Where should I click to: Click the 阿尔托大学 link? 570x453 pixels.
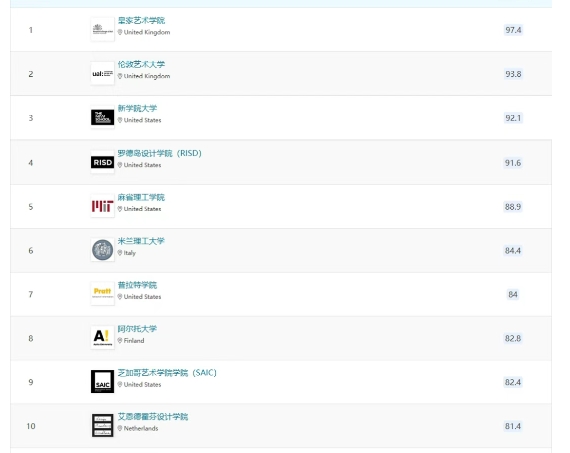(137, 329)
